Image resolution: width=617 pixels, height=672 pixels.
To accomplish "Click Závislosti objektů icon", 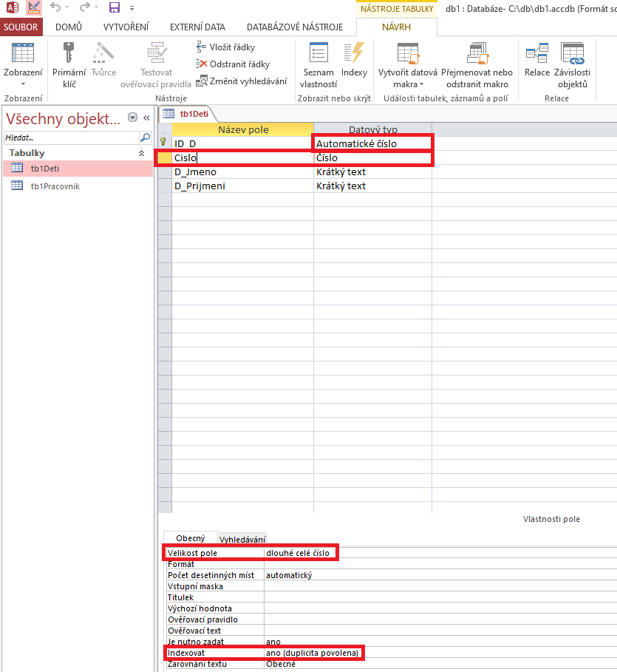I will point(573,54).
